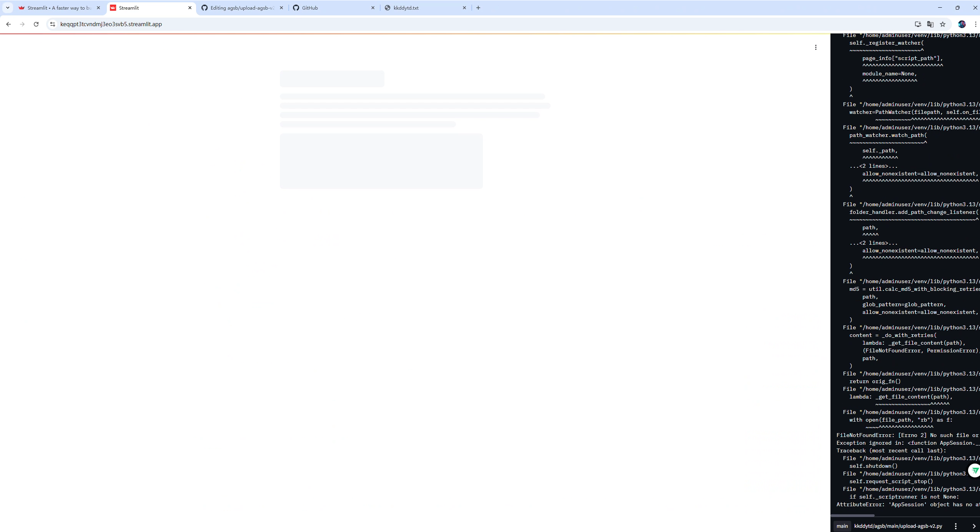
Task: Bookmark this page with the star
Action: (x=943, y=24)
